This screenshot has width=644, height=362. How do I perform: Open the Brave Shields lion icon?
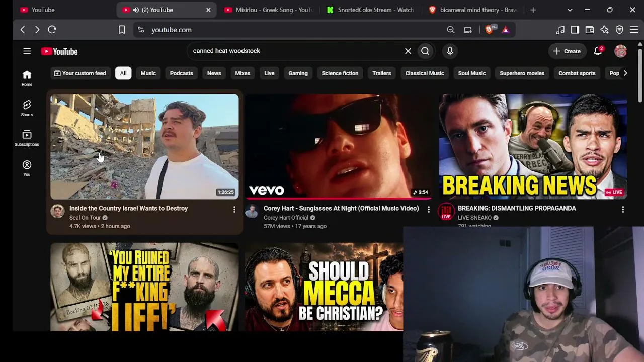coord(490,30)
